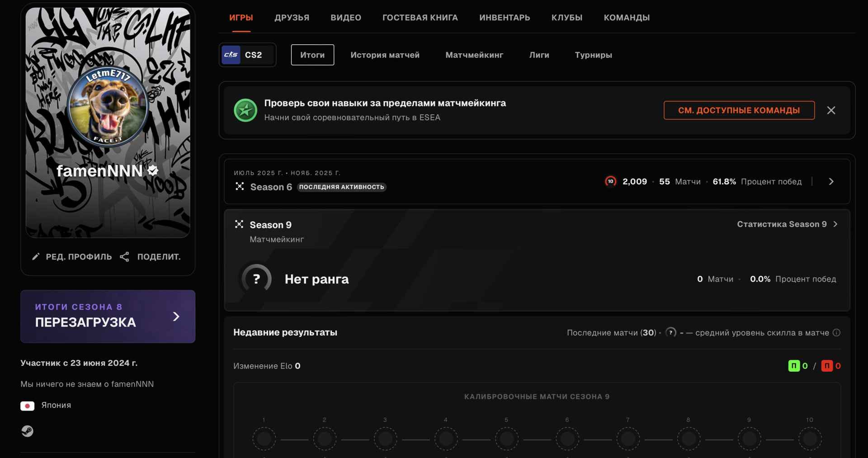868x458 pixels.
Task: Click calibration match circle number 5
Action: tap(506, 439)
